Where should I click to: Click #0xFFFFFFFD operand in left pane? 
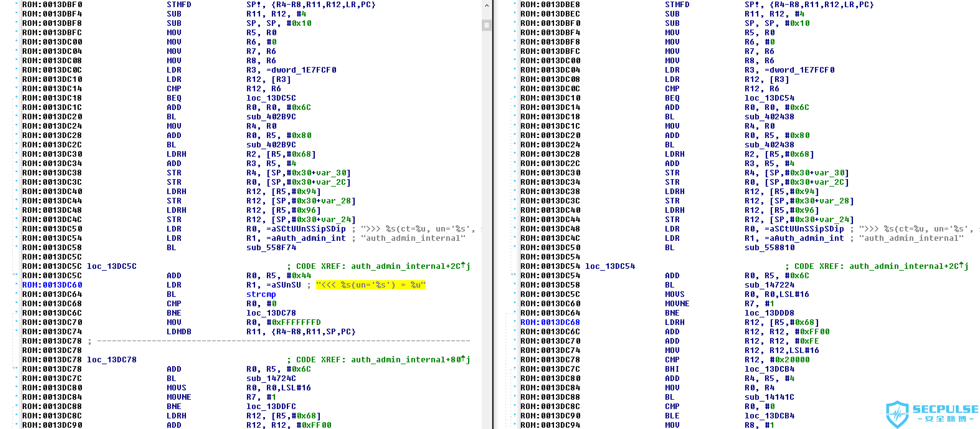coord(293,322)
